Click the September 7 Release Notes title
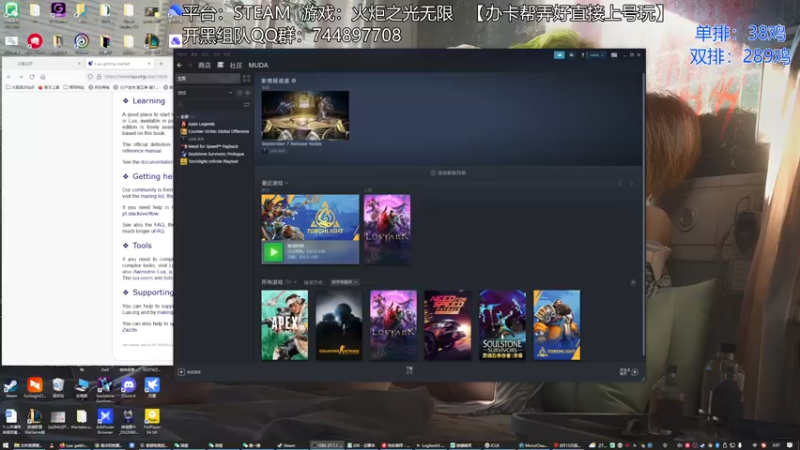The image size is (800, 450). coord(291,144)
